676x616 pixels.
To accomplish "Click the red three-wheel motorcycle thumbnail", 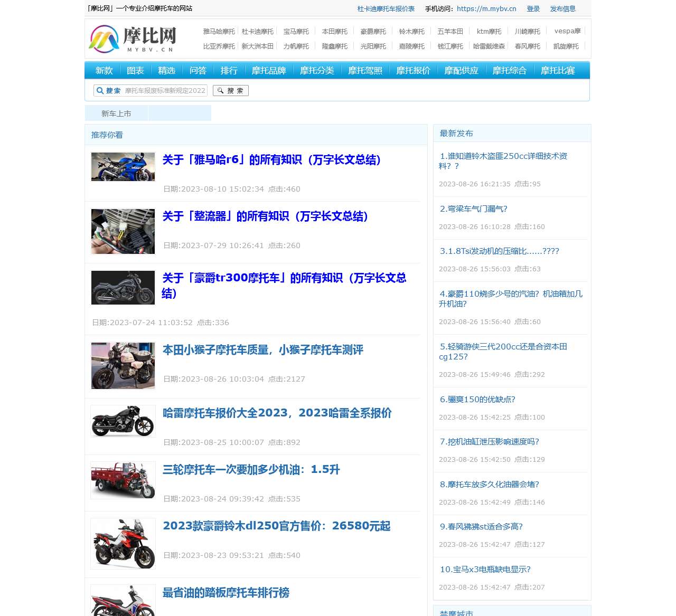I will point(123,480).
